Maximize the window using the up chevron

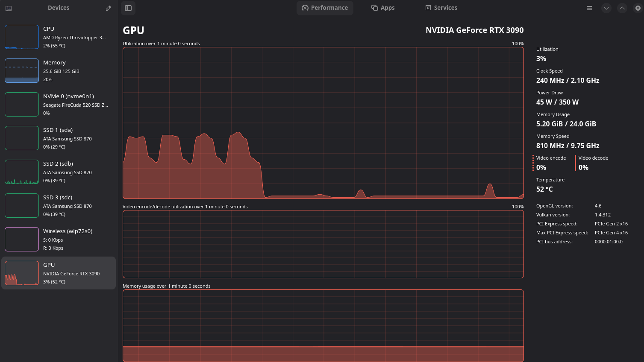pyautogui.click(x=622, y=8)
